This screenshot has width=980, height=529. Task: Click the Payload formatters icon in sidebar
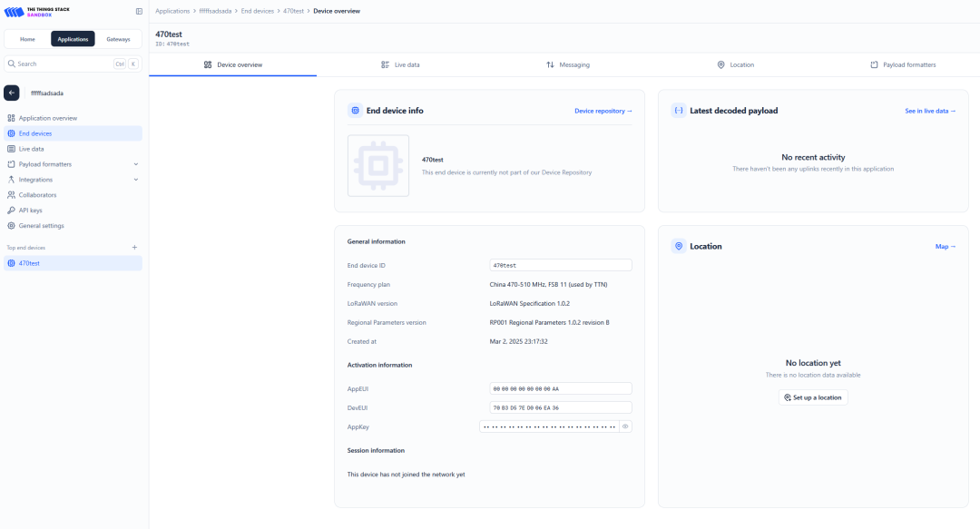(x=11, y=164)
